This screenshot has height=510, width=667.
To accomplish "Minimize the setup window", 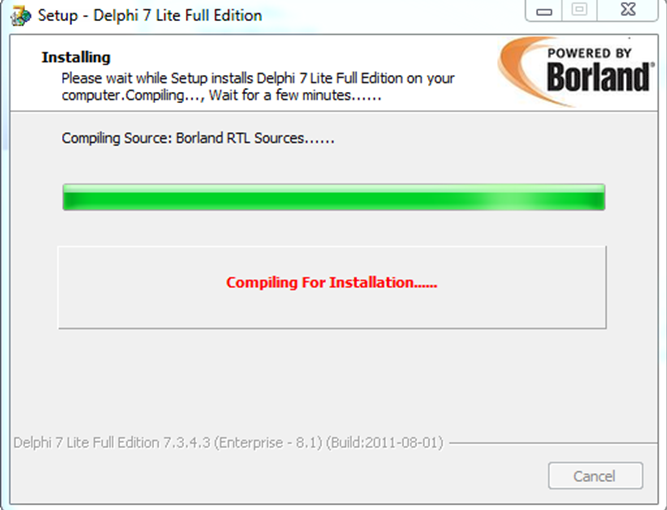I will click(544, 11).
